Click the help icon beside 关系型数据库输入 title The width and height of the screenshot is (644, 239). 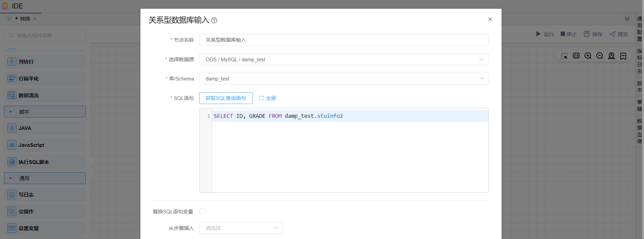(x=214, y=21)
